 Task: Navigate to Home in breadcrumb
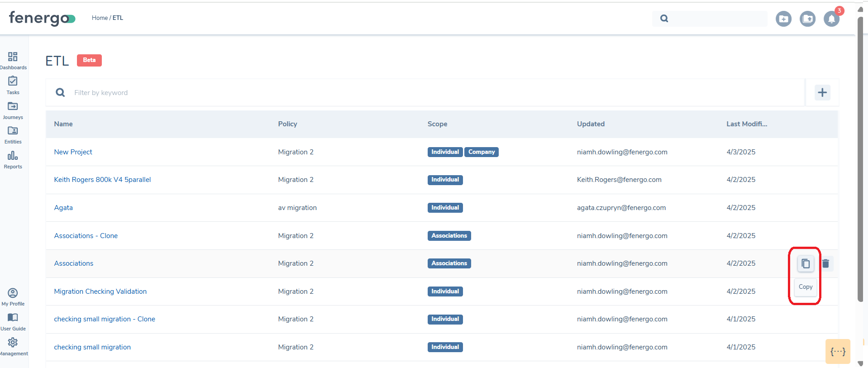(x=100, y=18)
